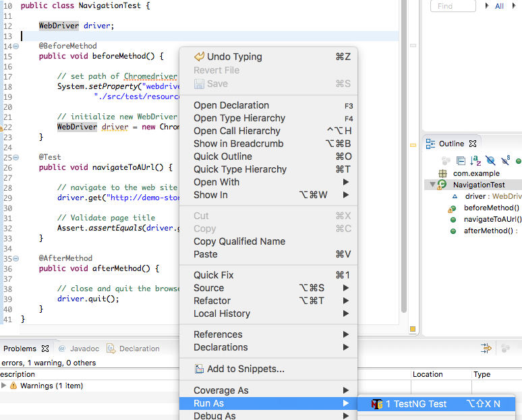Viewport: 522px width, 420px height.
Task: Click the Javadoc tab icon
Action: coord(62,349)
